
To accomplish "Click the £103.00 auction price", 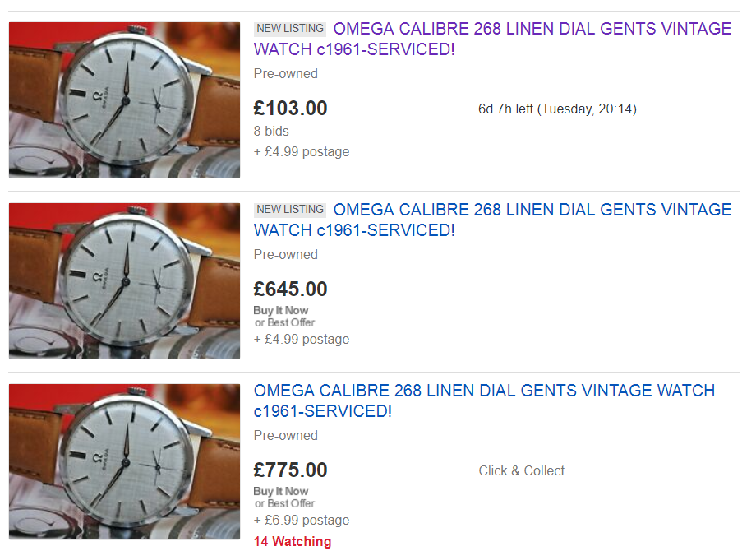I will pyautogui.click(x=290, y=108).
